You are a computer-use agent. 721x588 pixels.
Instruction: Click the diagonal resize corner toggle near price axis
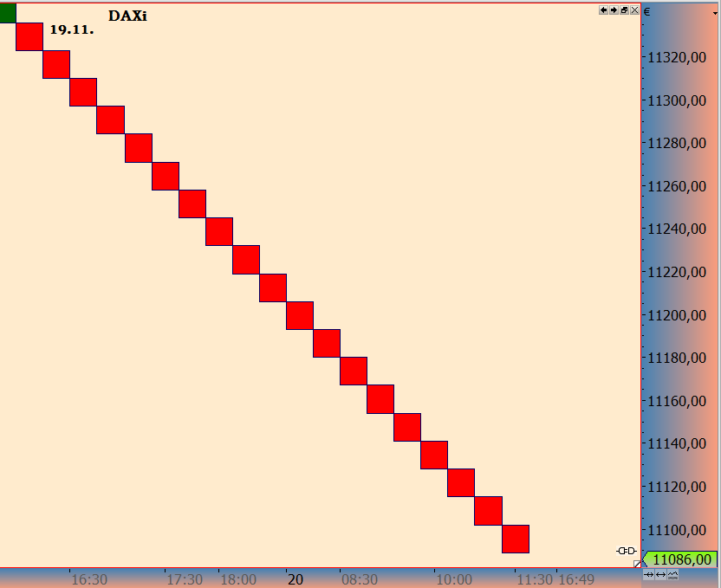click(x=637, y=565)
